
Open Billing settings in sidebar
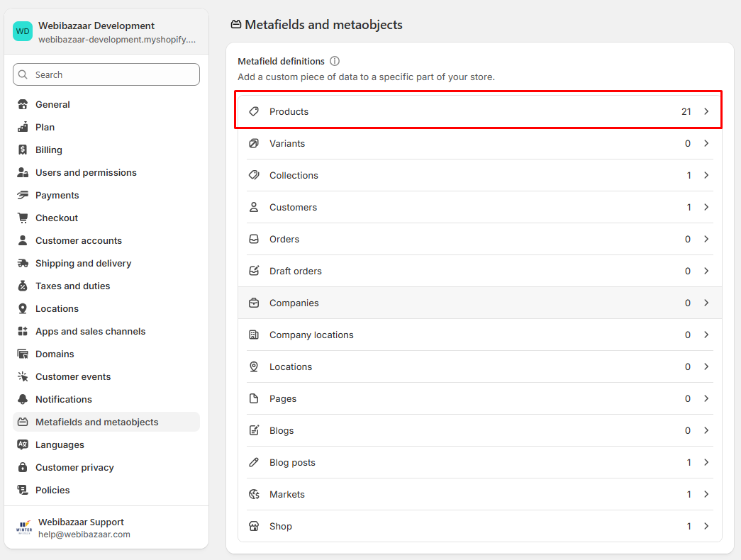[x=49, y=150]
